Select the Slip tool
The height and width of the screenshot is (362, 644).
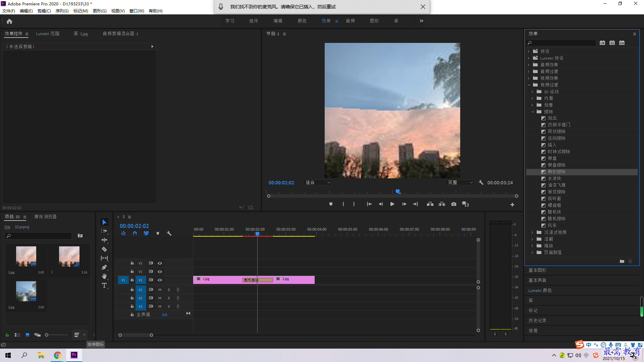[104, 258]
